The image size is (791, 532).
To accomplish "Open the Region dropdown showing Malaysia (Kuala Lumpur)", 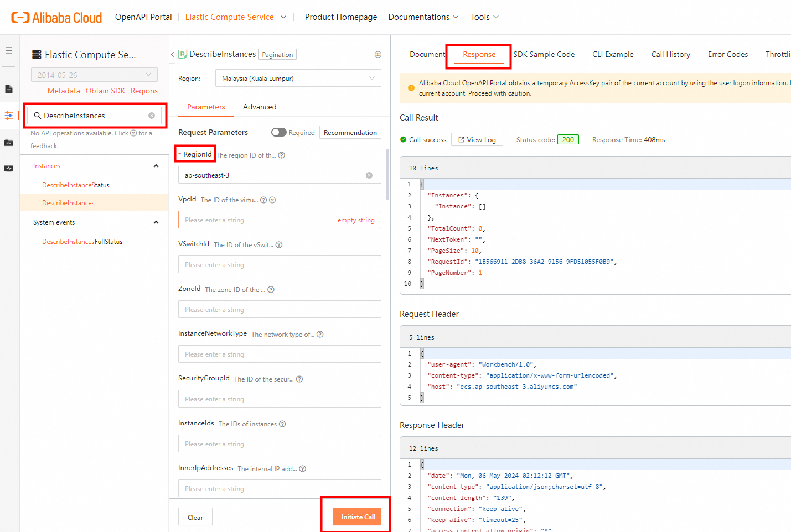I will 298,79.
